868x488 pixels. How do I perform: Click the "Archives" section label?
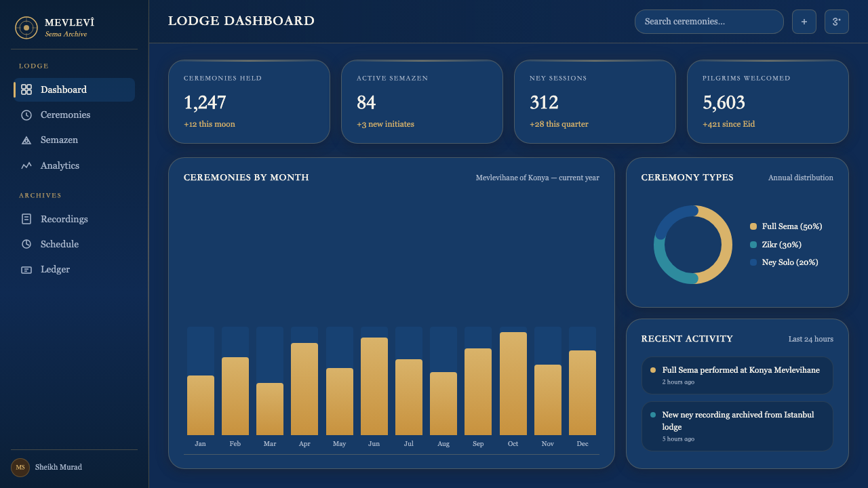(40, 195)
